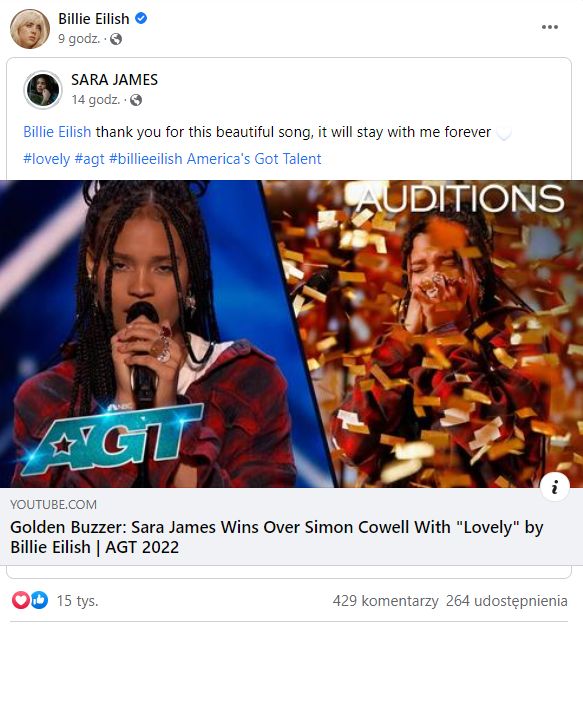Open the America's Got Talent page link
This screenshot has height=703, width=583.
254,159
